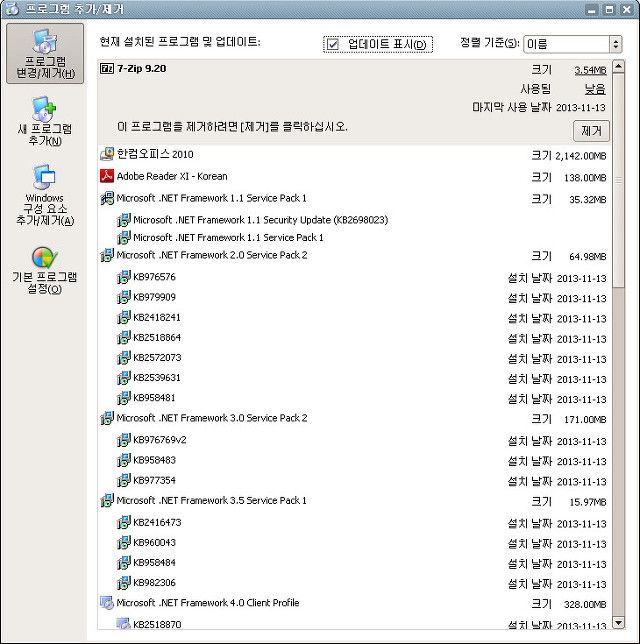Click the .NET Framework 3.5 Service Pack 1 icon

[x=107, y=501]
